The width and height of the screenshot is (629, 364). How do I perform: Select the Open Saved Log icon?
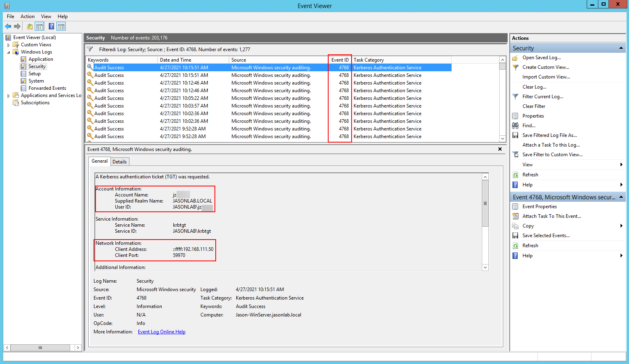(515, 58)
